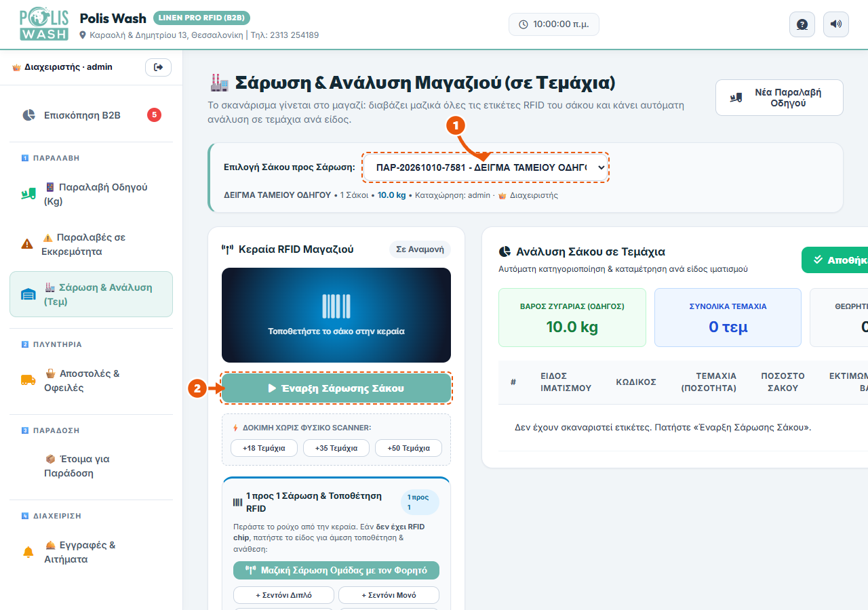Screen dimensions: 868x610
Task: Open Παραλαβή Οδηγού (Kg) in the sidebar
Action: tap(91, 194)
